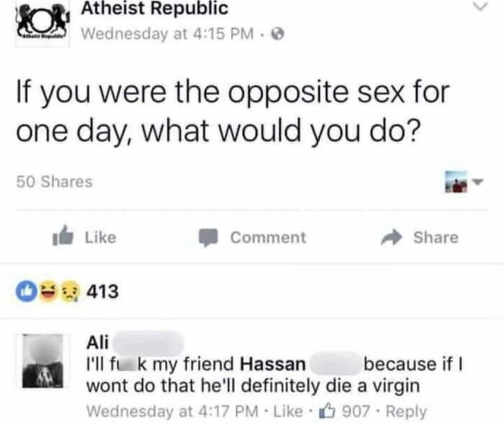
Task: Click the thumbs-up icon beside 907
Action: [327, 411]
